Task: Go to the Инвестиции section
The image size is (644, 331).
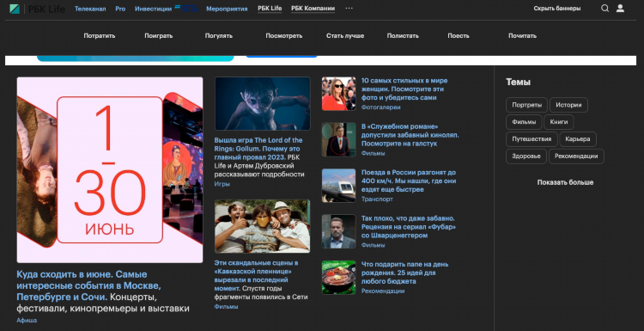Action: point(153,9)
